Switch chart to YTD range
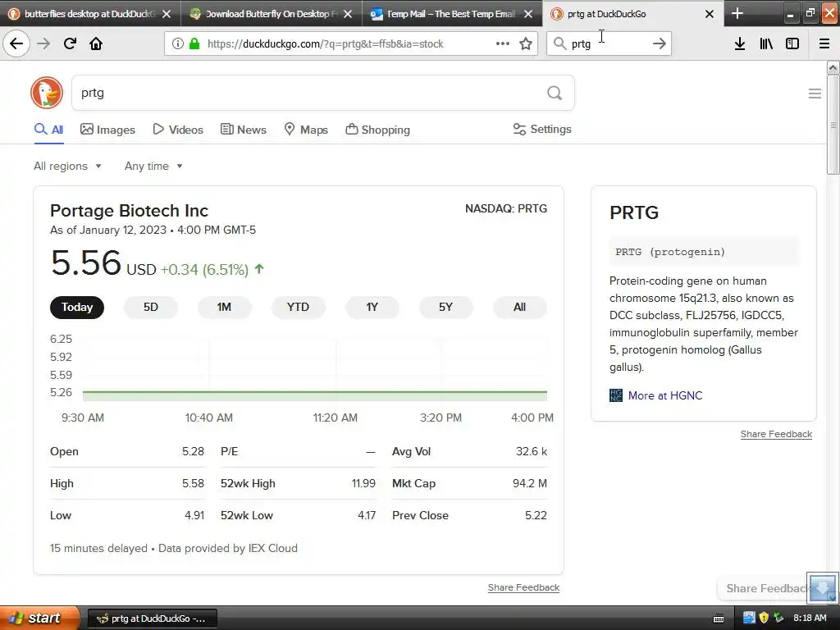This screenshot has width=840, height=630. coord(298,307)
